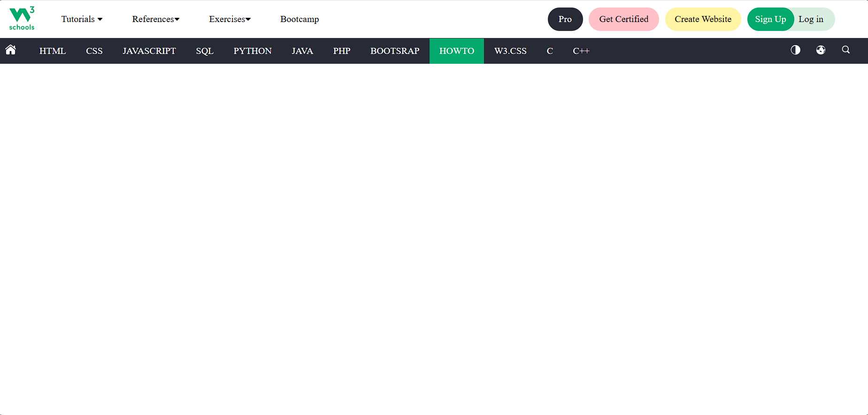Select JAVASCRIPT in the topic bar
This screenshot has width=868, height=415.
click(149, 51)
